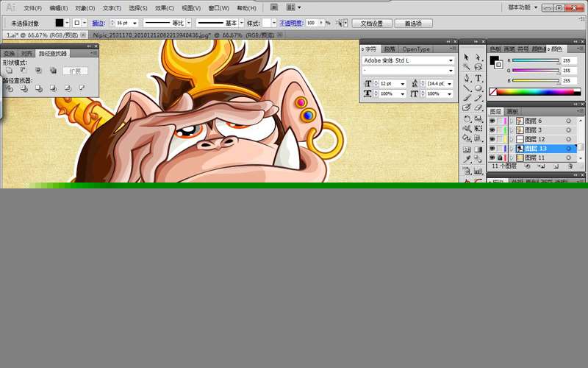Viewport: 588px width, 368px height.
Task: Hide layer 图层 6 with its eye icon
Action: pos(492,121)
